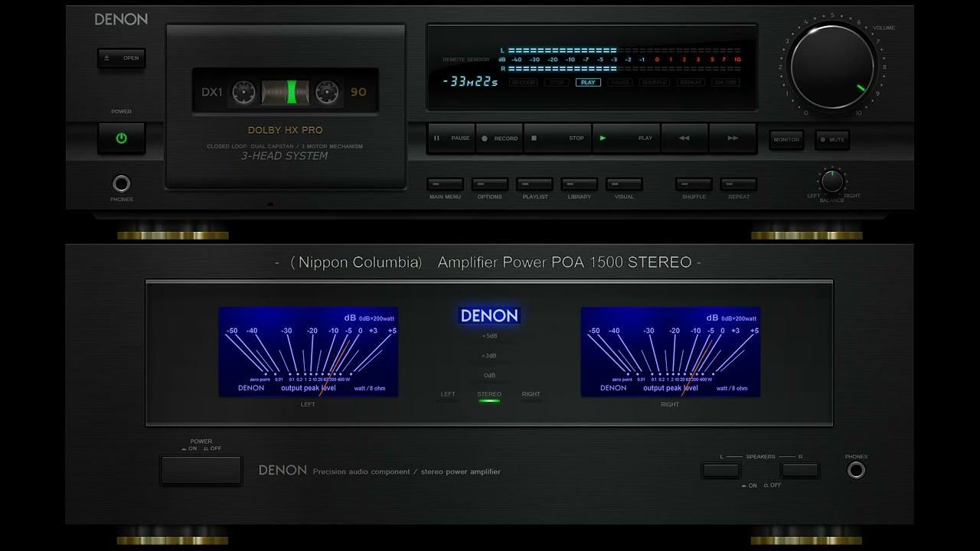
Task: Click the PLAY indicator in the display
Action: (588, 82)
